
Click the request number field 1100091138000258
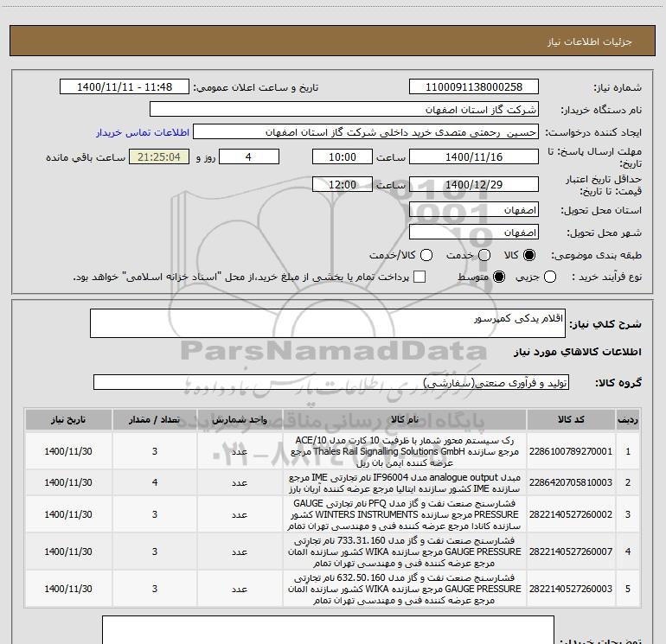tap(474, 87)
